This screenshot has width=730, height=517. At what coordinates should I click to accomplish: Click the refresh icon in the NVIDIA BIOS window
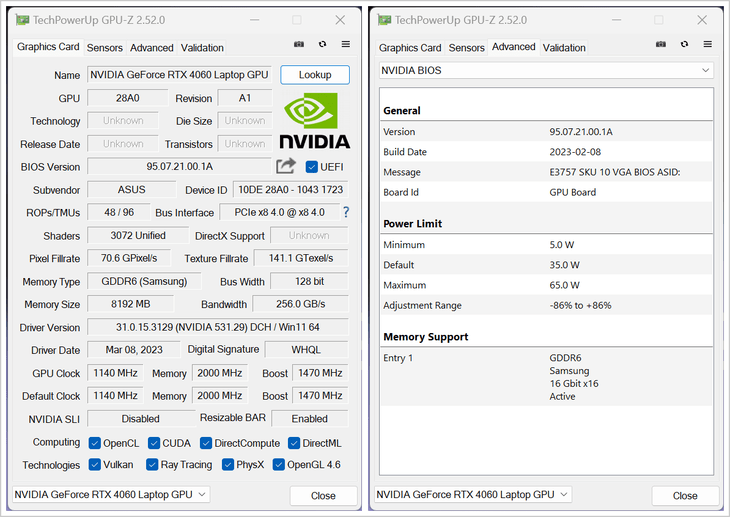[x=684, y=45]
